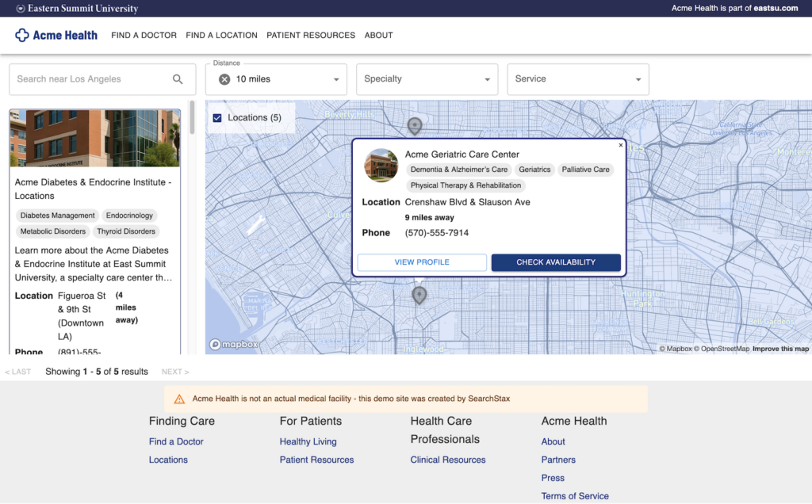Open VIEW PROFILE for the geriatric center
The width and height of the screenshot is (812, 504).
[421, 262]
